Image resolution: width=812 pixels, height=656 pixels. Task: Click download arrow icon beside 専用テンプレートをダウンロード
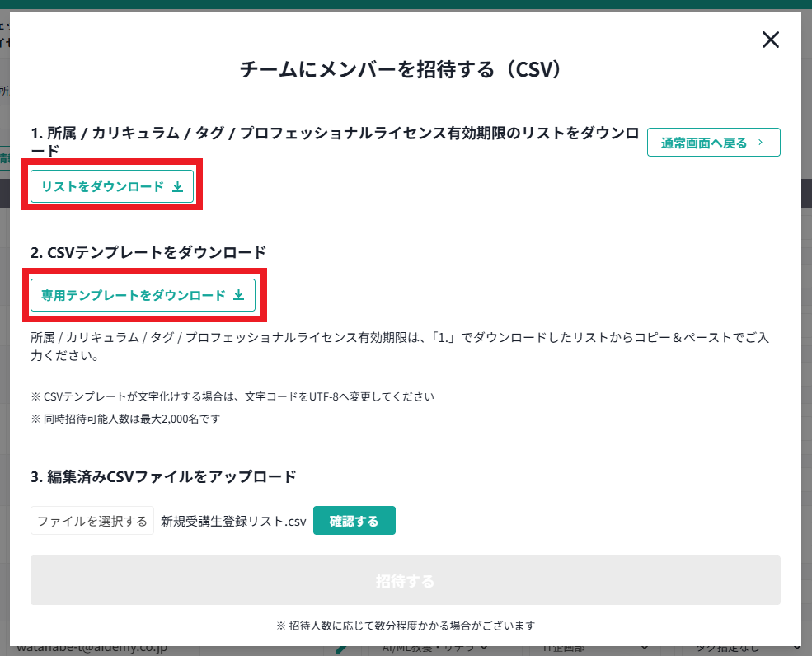pos(238,295)
